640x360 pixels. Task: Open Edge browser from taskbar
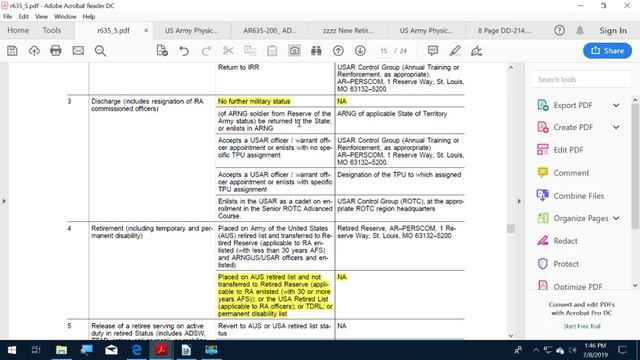coord(136,350)
